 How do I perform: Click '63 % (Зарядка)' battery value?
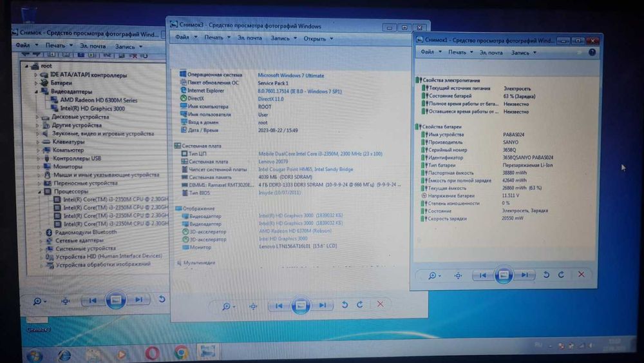point(519,96)
